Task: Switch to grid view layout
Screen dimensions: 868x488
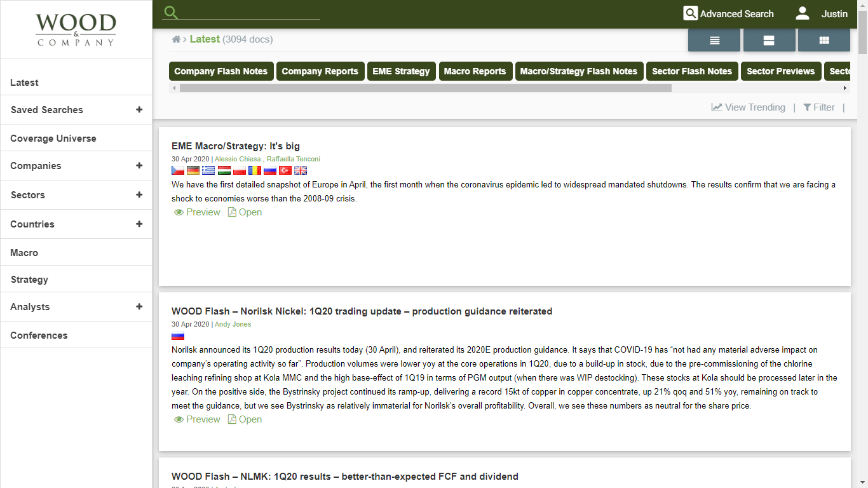Action: click(x=824, y=40)
